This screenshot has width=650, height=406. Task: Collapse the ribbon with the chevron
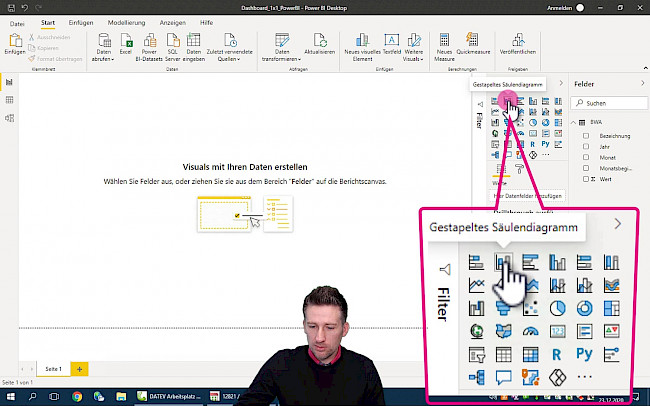click(645, 68)
